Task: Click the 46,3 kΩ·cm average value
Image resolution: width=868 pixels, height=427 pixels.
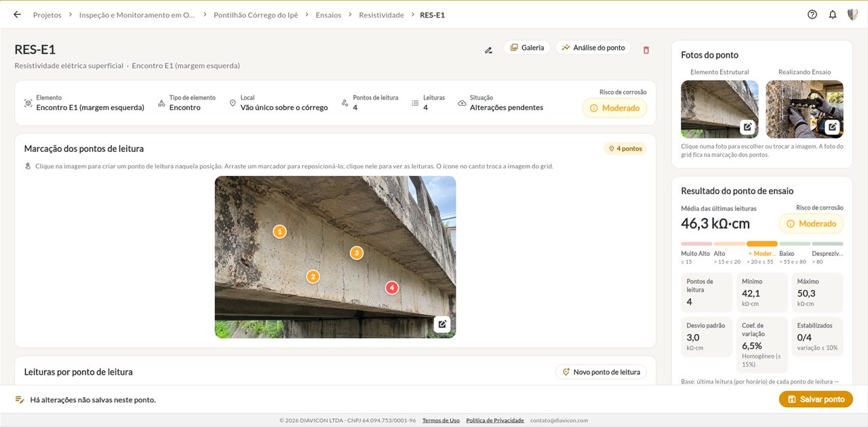Action: pyautogui.click(x=715, y=223)
